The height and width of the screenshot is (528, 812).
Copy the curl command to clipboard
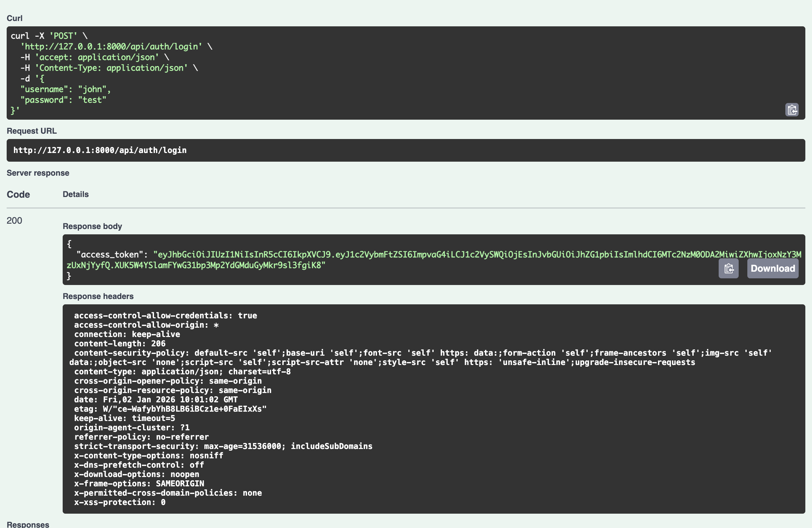(792, 109)
